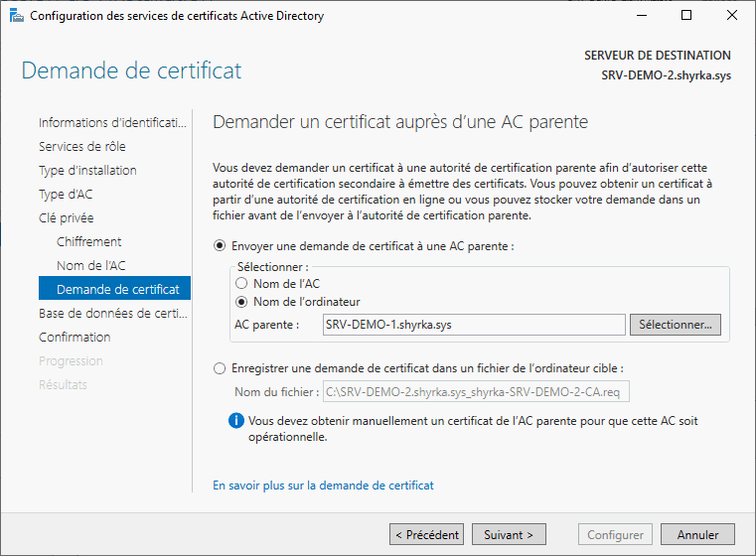Open 'Base de données de certi...' step
756x556 pixels.
[112, 314]
